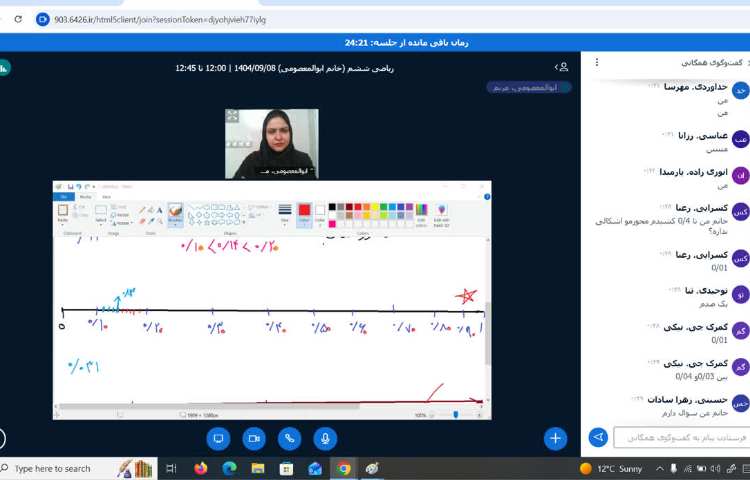Switch to Home tab in Paint
Viewport: 750px width, 480px height.
coord(85,196)
